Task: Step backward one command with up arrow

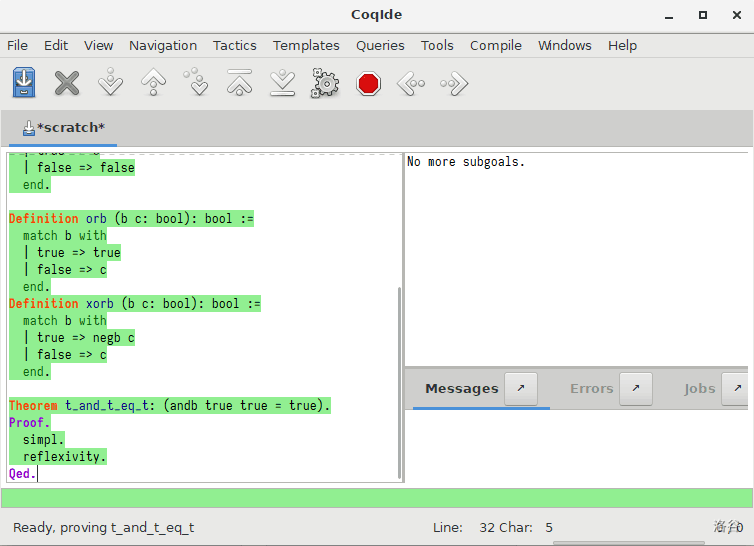Action: [x=153, y=83]
